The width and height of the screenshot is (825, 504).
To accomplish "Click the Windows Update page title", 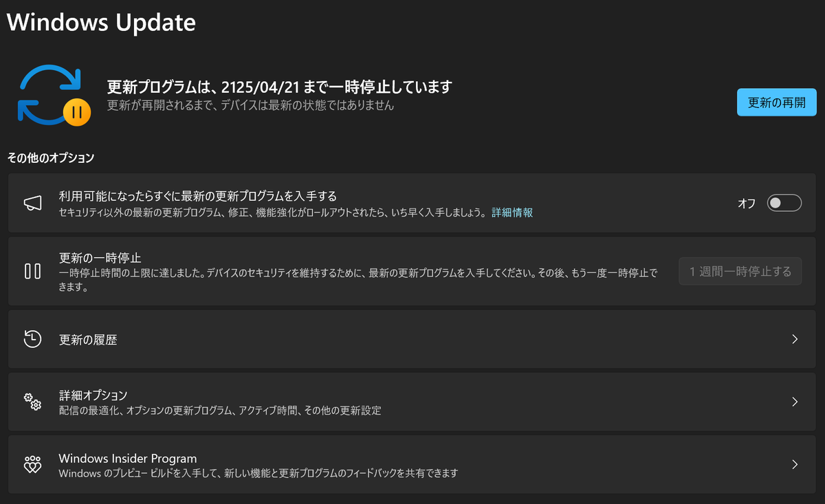I will [100, 22].
